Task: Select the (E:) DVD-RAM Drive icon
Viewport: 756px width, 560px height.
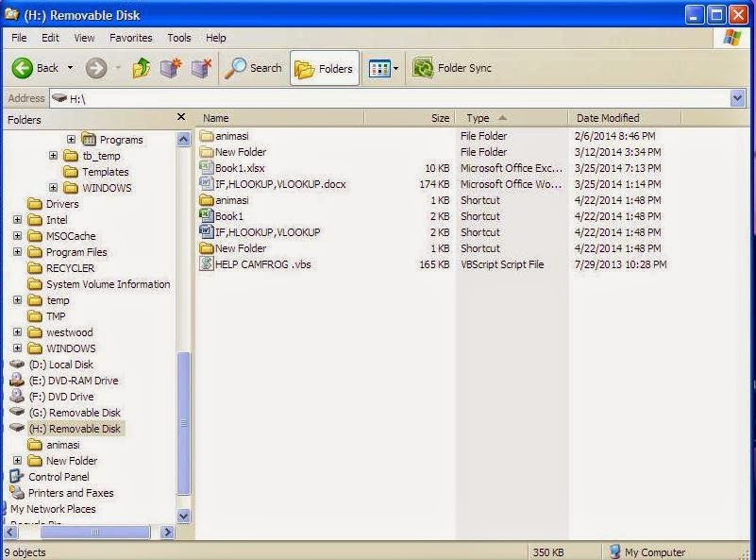Action: tap(17, 380)
